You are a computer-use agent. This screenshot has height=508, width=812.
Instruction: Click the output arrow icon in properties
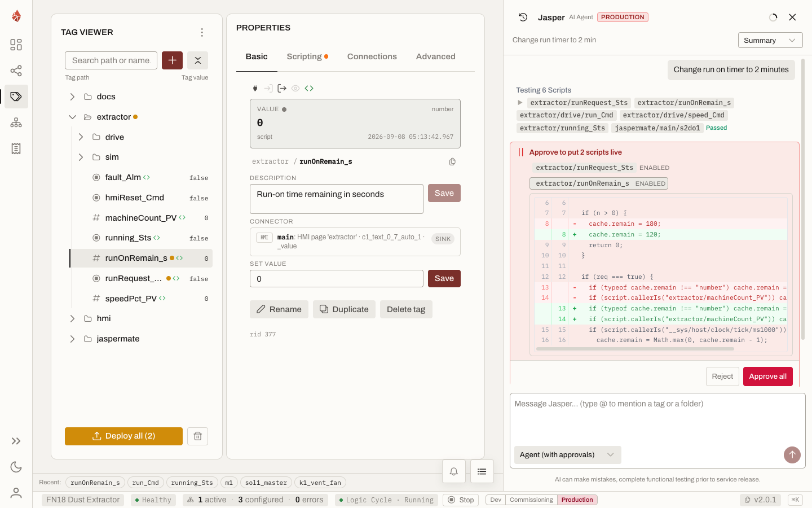pos(282,88)
